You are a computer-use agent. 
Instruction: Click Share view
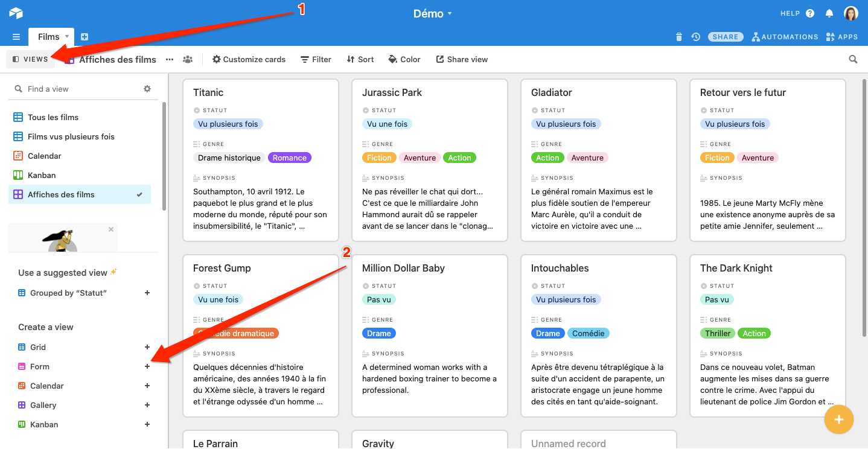coord(462,59)
